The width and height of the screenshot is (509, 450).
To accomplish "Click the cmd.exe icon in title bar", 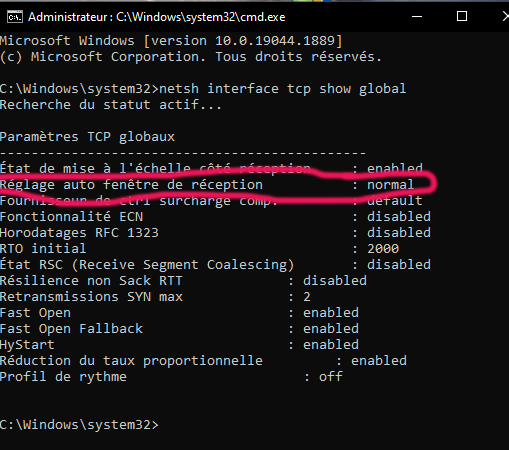I will [15, 17].
